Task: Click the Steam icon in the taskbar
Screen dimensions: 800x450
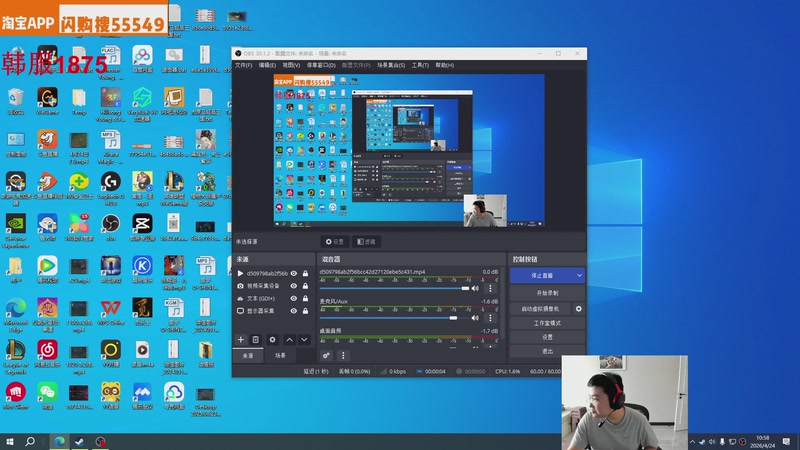Action: 80,441
